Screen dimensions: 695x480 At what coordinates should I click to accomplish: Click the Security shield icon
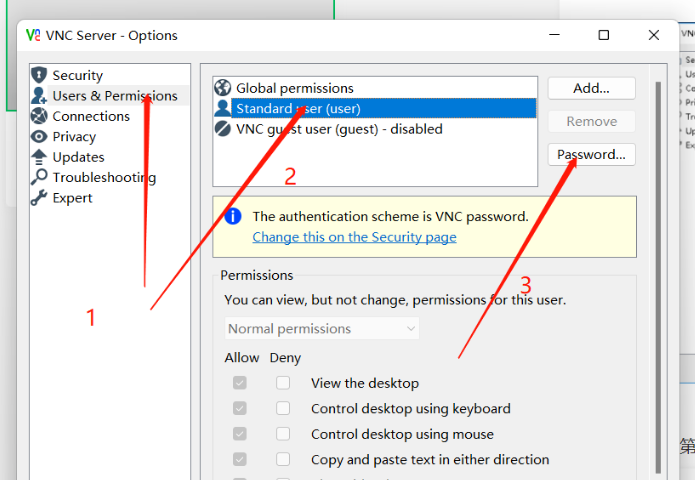39,74
